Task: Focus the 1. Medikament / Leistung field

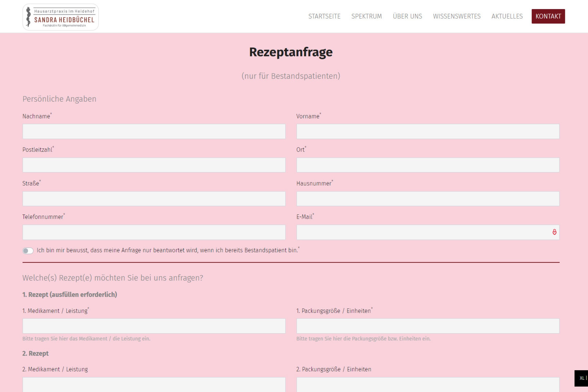Action: 154,326
